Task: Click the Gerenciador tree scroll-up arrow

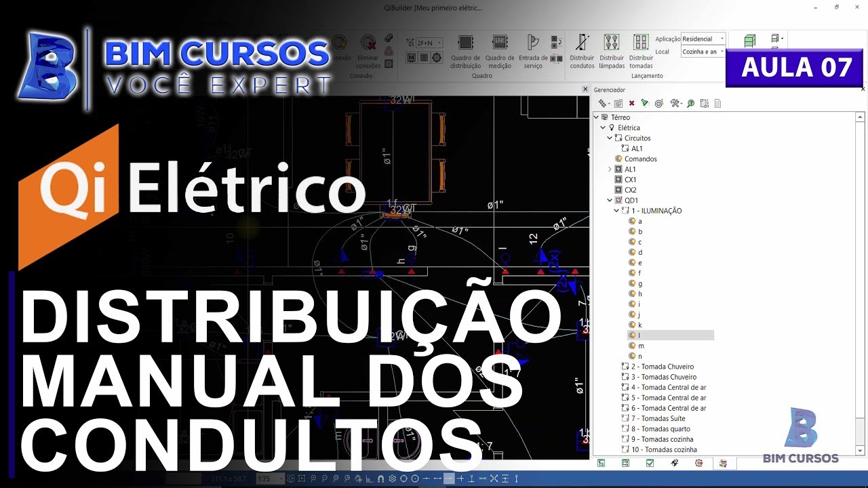Action: click(x=861, y=117)
